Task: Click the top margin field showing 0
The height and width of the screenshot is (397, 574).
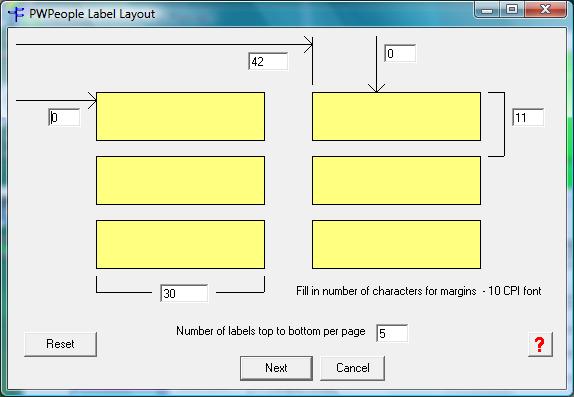Action: (x=400, y=53)
